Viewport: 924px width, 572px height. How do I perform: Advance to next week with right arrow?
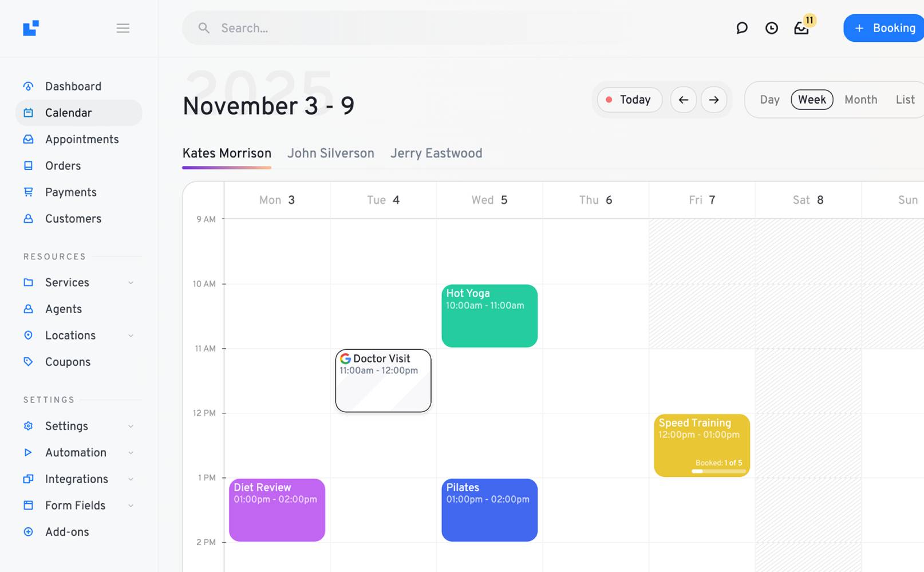pos(713,100)
